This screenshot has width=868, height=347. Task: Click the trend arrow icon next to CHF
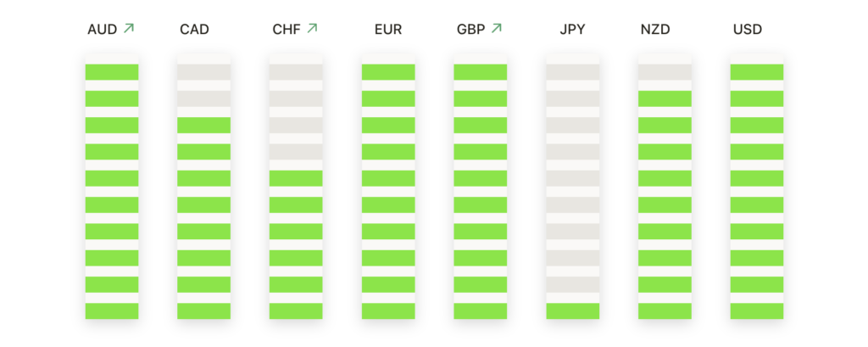tap(312, 28)
